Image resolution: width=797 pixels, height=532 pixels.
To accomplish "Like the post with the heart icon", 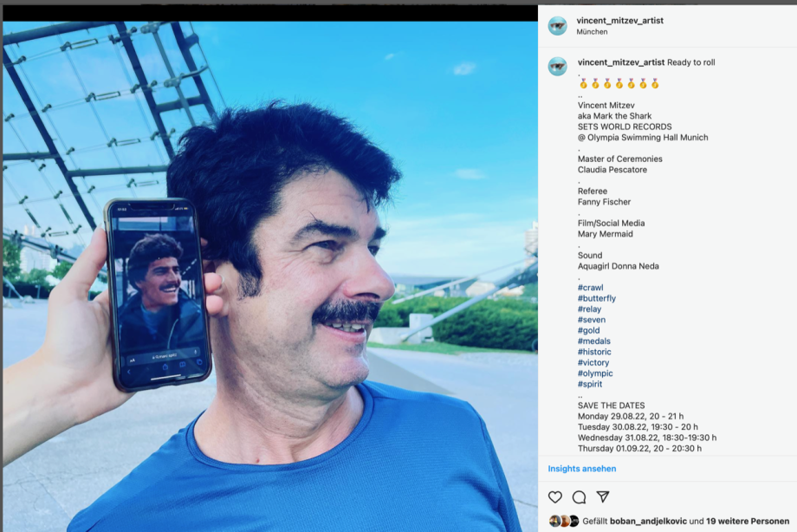I will click(x=555, y=496).
